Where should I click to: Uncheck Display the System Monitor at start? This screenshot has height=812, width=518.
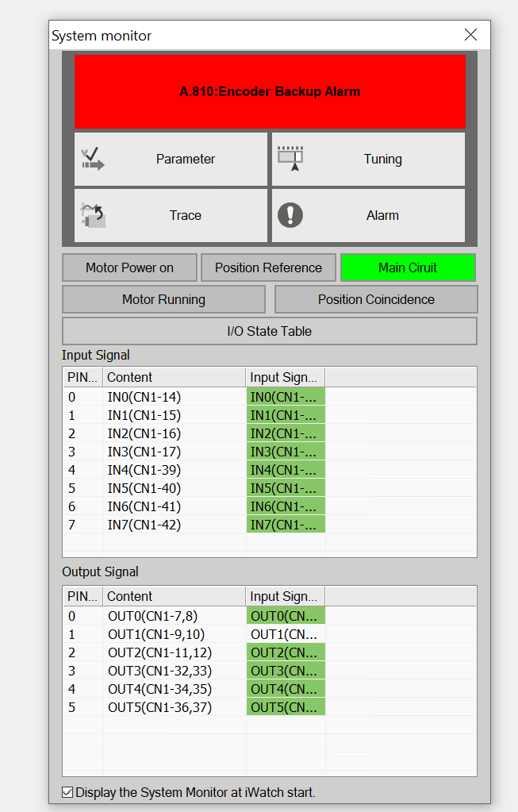(68, 792)
